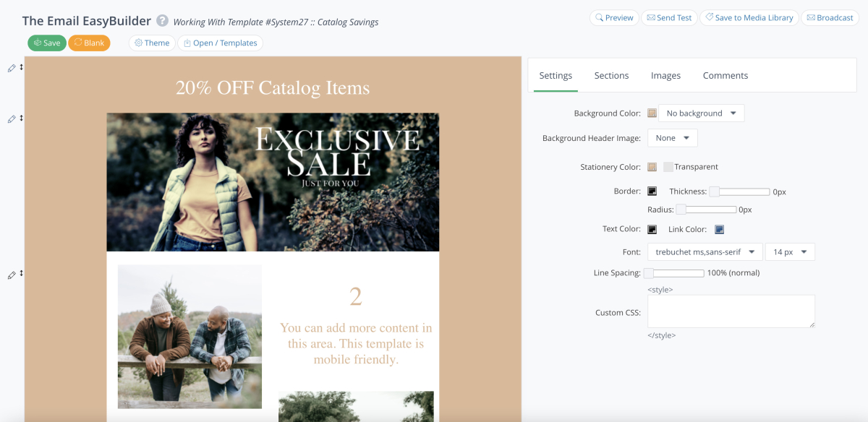Open the Font family dropdown
Image resolution: width=868 pixels, height=422 pixels.
[705, 252]
